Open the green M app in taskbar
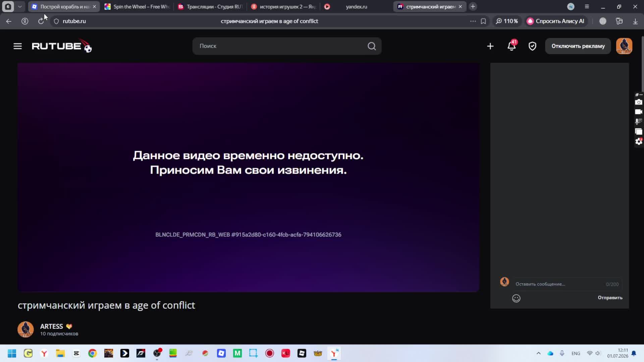 (x=237, y=353)
